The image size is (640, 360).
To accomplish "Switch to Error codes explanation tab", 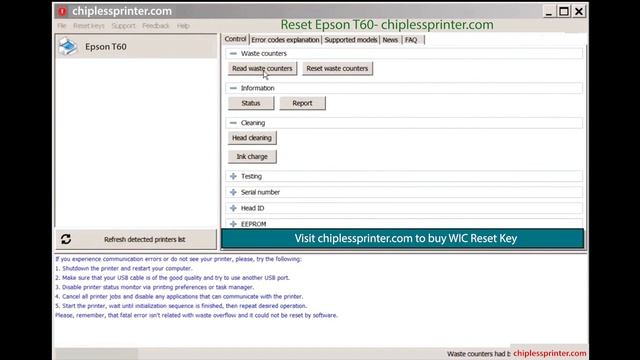I will 285,40.
